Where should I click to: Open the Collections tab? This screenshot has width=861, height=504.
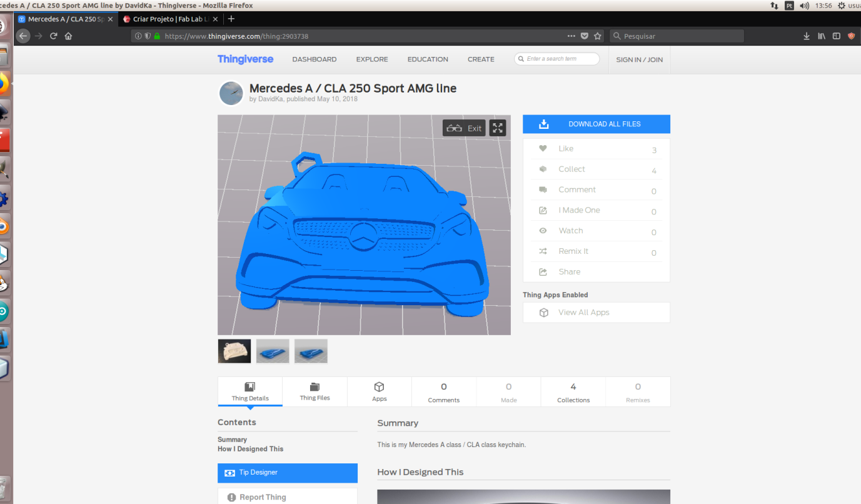point(573,391)
